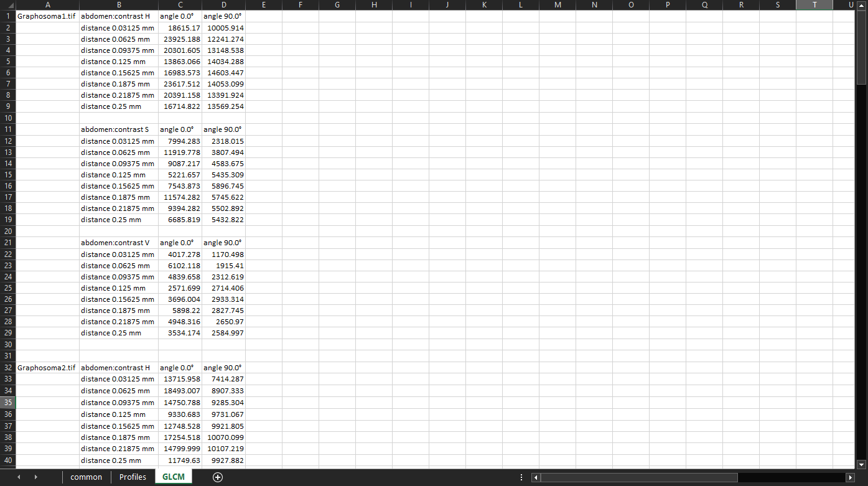Click the vertical scrollbar down arrow
This screenshot has height=486, width=868.
pos(861,464)
